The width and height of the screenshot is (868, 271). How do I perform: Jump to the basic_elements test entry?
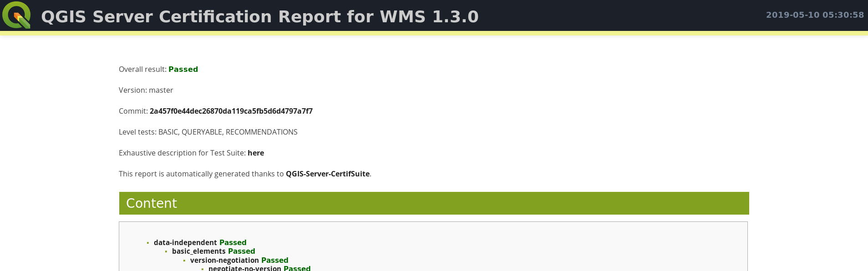199,251
